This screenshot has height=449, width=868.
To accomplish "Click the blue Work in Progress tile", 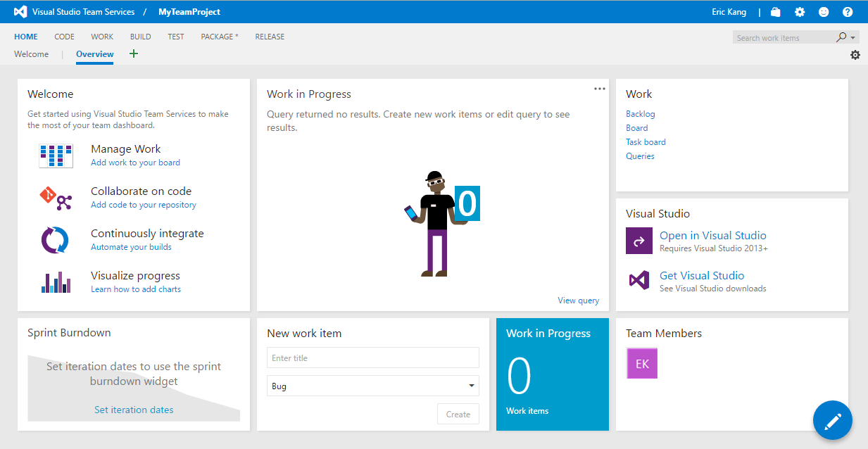I will click(553, 374).
